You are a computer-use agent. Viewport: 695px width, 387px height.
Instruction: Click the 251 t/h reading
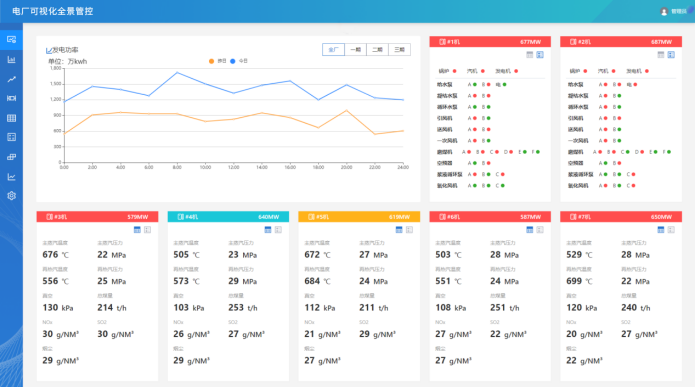click(504, 308)
